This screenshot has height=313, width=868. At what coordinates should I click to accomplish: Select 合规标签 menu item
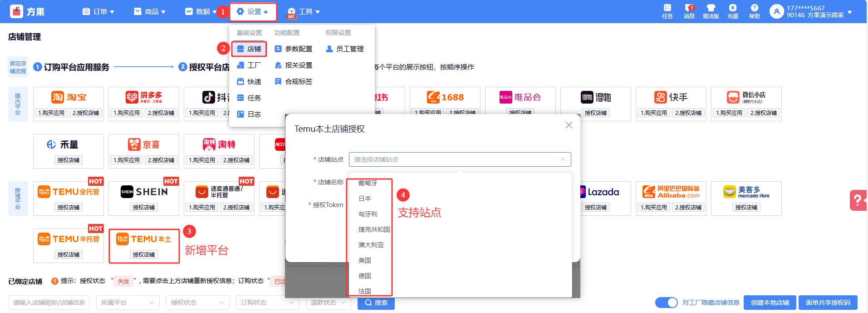point(294,82)
